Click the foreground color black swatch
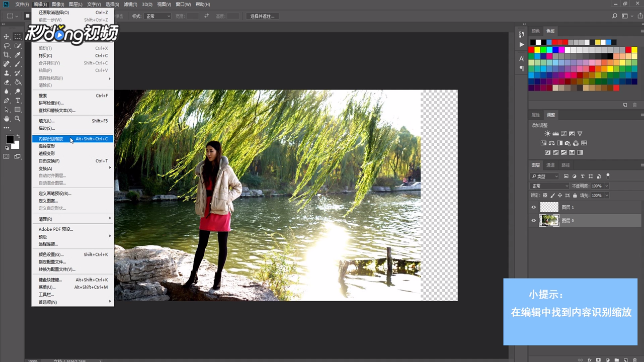This screenshot has width=644, height=362. click(10, 139)
